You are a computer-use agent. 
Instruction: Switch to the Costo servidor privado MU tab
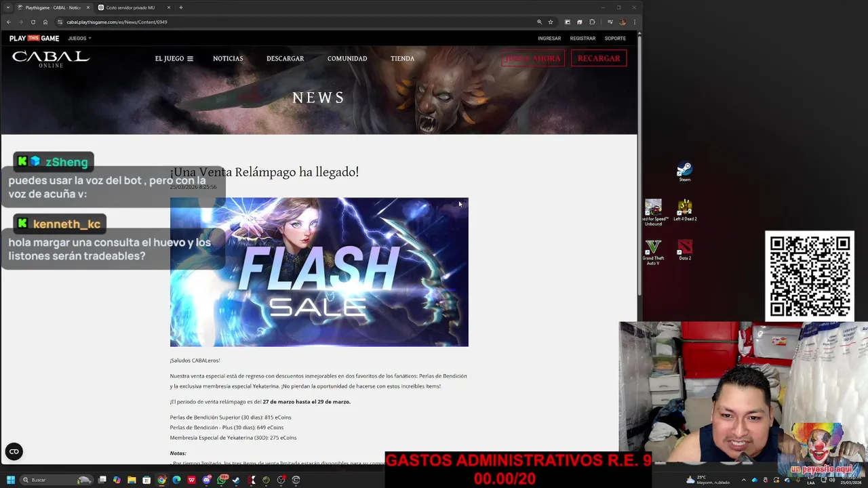(134, 7)
